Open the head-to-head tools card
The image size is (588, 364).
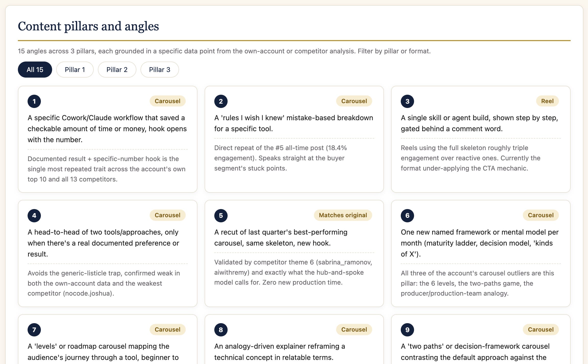click(x=108, y=253)
